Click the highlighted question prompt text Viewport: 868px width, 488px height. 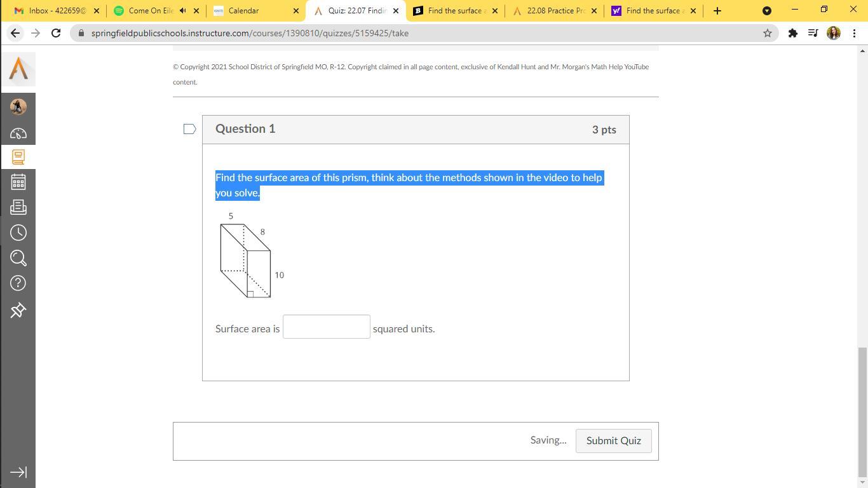coord(409,185)
